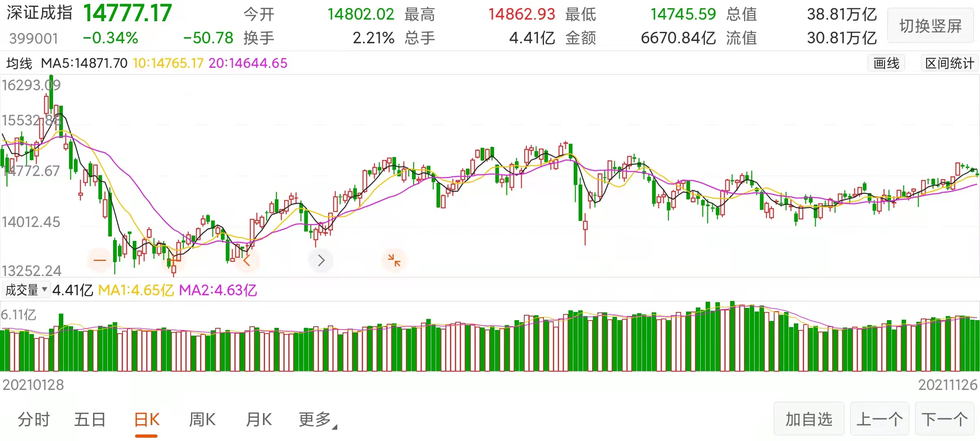
Task: Open the 画线 drawing tool
Action: 886,63
